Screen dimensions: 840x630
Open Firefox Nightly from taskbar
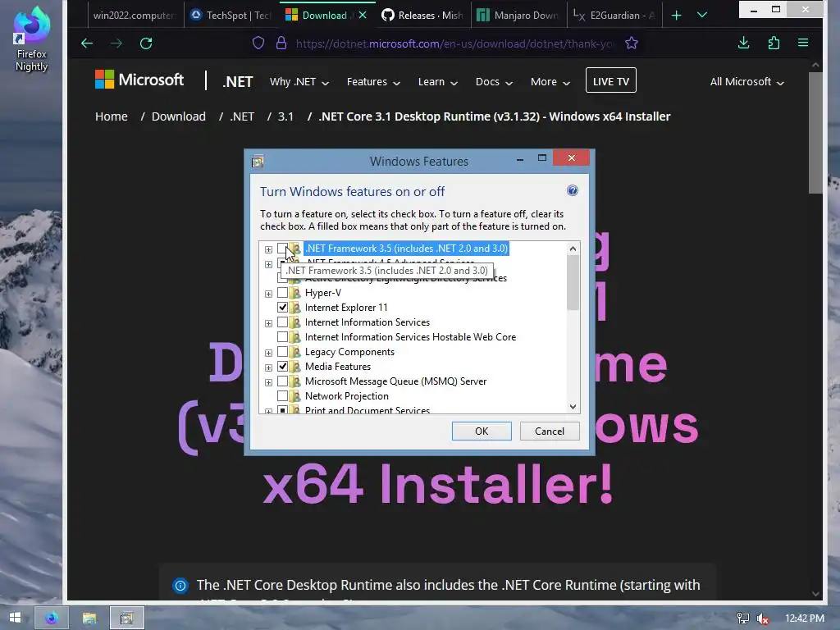(x=52, y=619)
